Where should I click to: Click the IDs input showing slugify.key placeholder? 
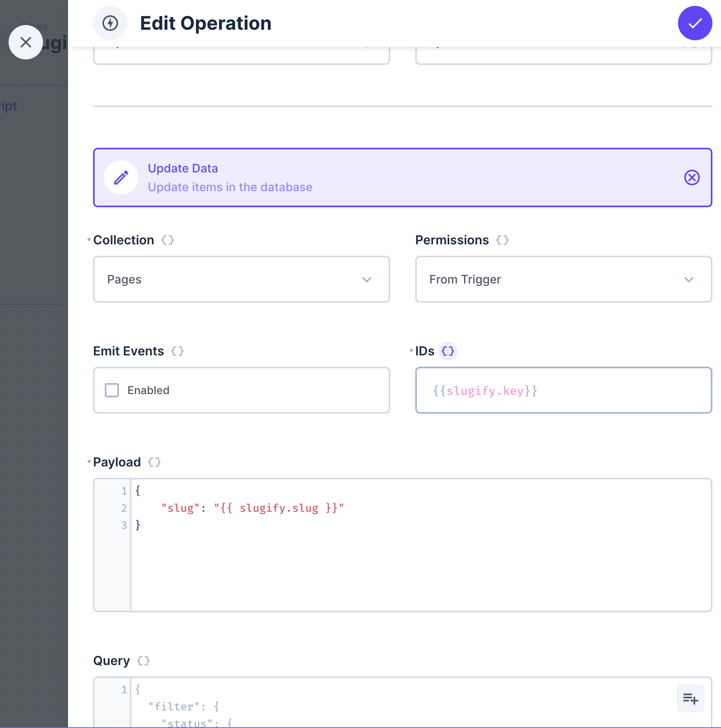click(563, 390)
